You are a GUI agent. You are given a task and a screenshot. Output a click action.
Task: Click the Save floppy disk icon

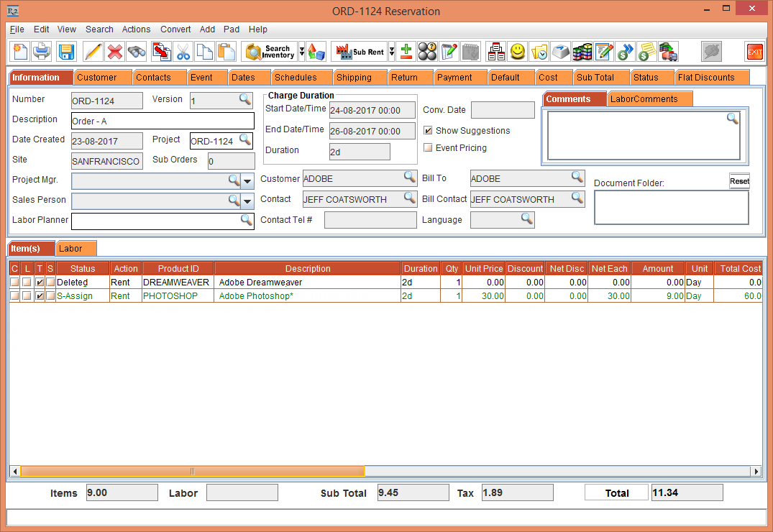(x=66, y=52)
